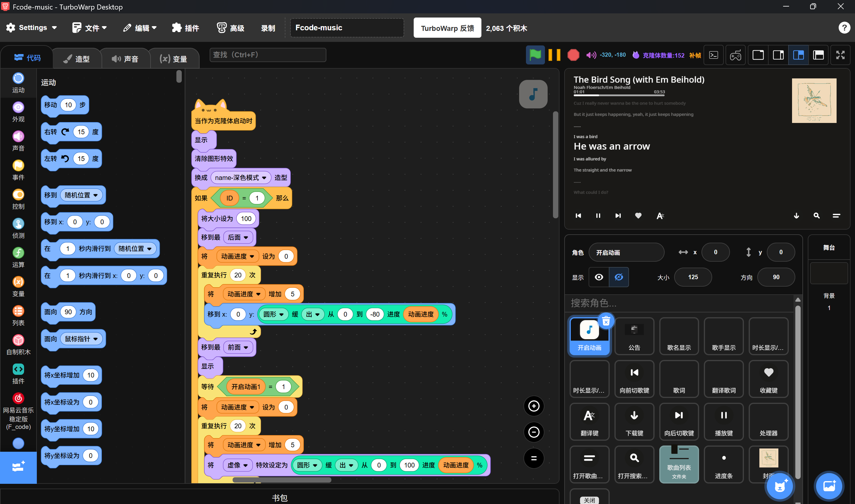This screenshot has width=855, height=504.
Task: Open the add extension button at bottom left
Action: coord(18,467)
